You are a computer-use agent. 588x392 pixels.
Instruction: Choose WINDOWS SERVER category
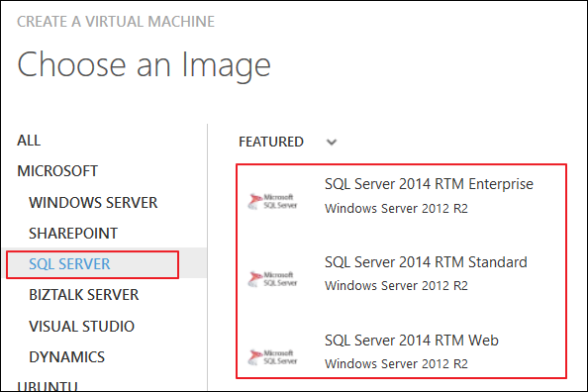[x=93, y=203]
